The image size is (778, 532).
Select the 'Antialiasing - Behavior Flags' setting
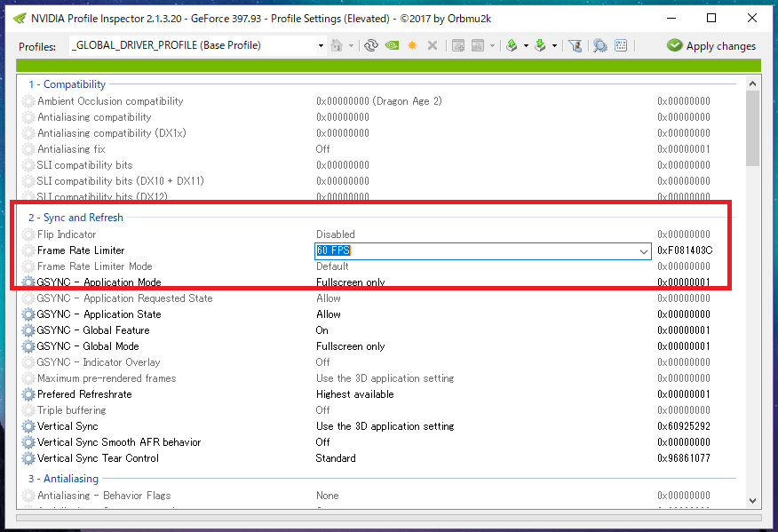pos(104,496)
